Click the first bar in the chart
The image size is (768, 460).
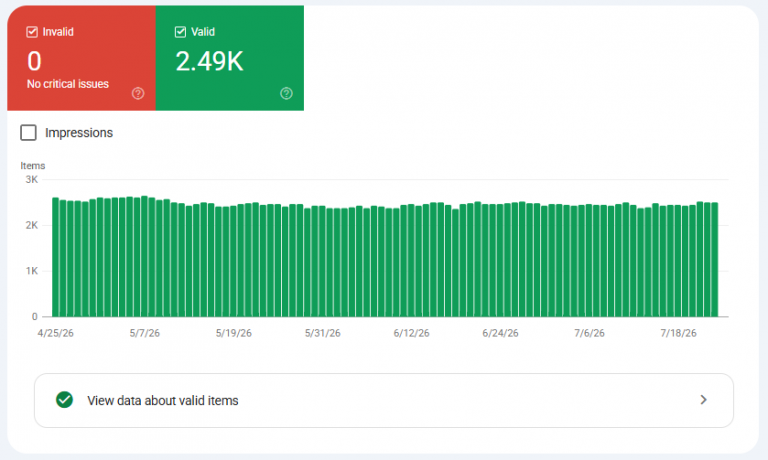click(55, 257)
